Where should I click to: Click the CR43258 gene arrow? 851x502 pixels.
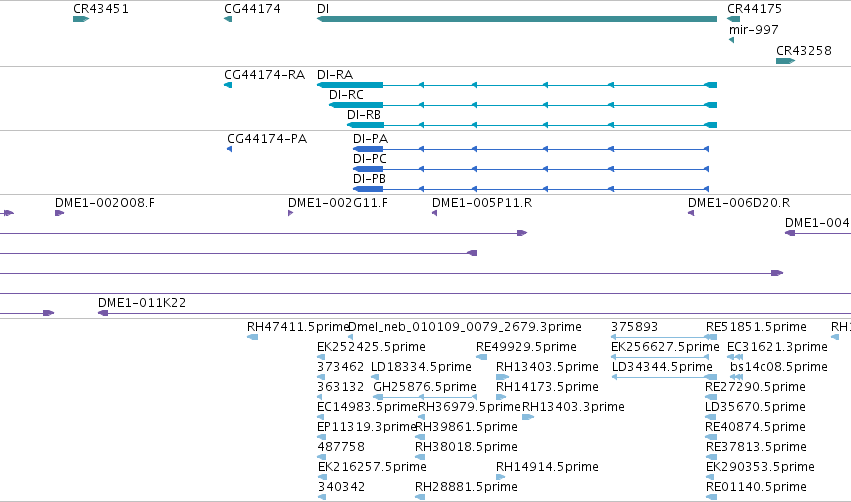tap(785, 61)
